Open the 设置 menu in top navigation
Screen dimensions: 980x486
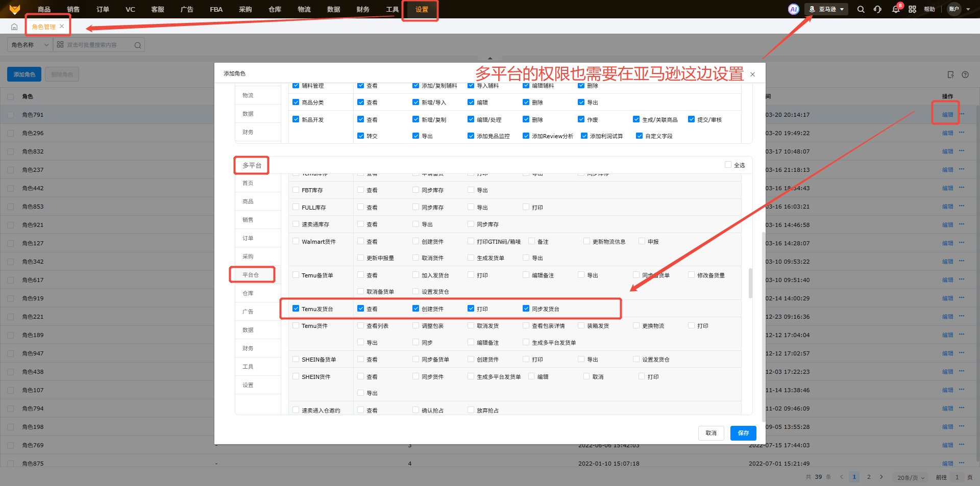422,10
